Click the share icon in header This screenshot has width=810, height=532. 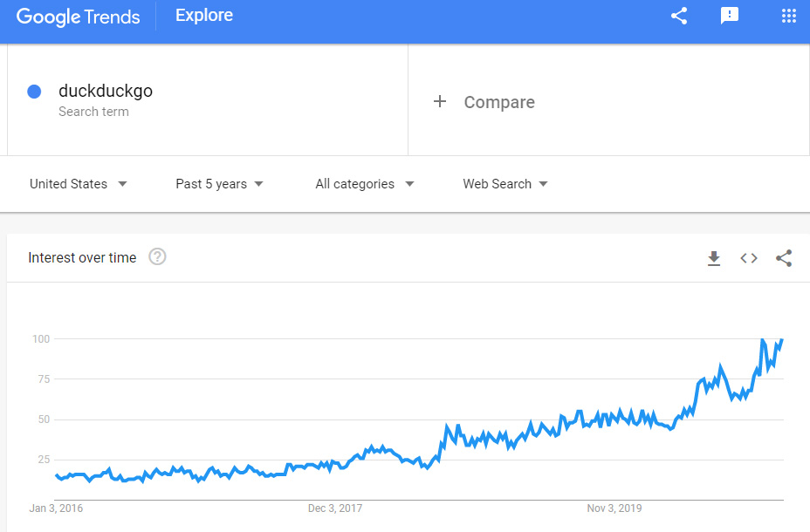679,16
